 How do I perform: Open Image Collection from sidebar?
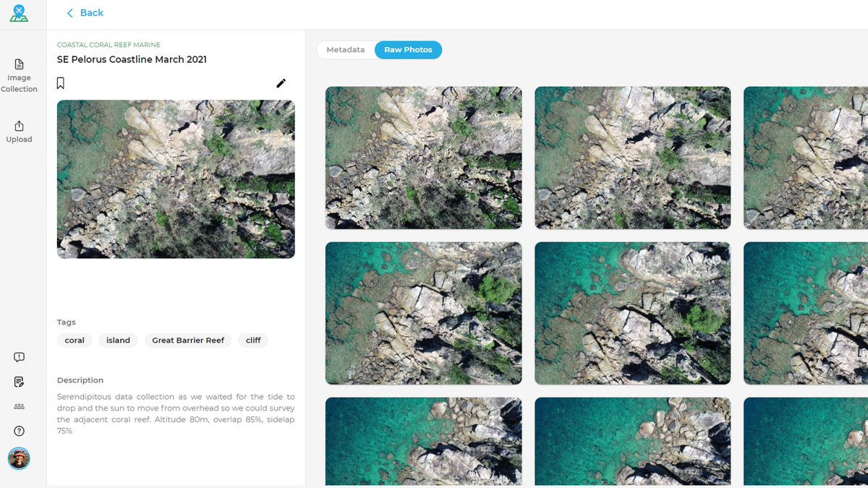click(19, 76)
